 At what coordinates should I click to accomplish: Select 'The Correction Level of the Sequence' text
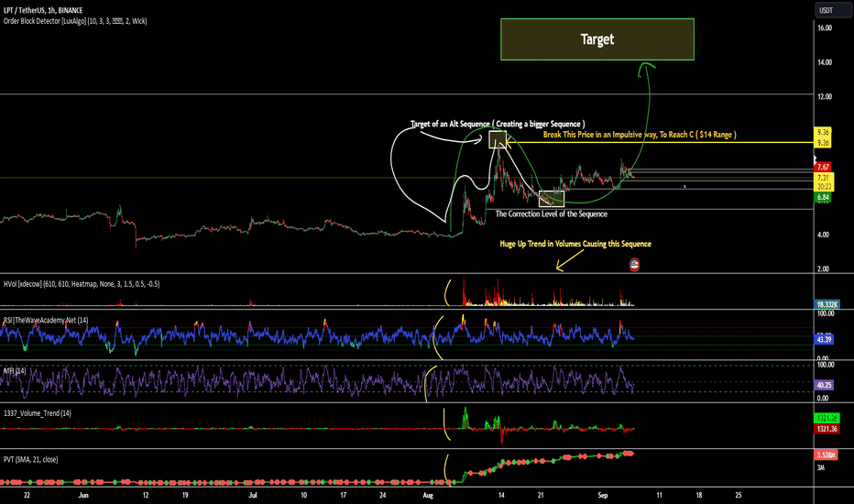pyautogui.click(x=552, y=214)
